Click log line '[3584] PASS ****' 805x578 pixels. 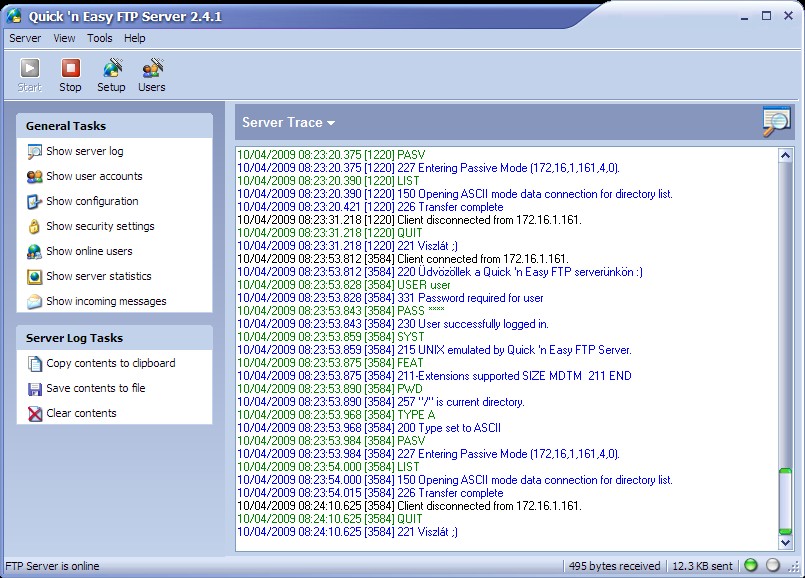tap(341, 311)
